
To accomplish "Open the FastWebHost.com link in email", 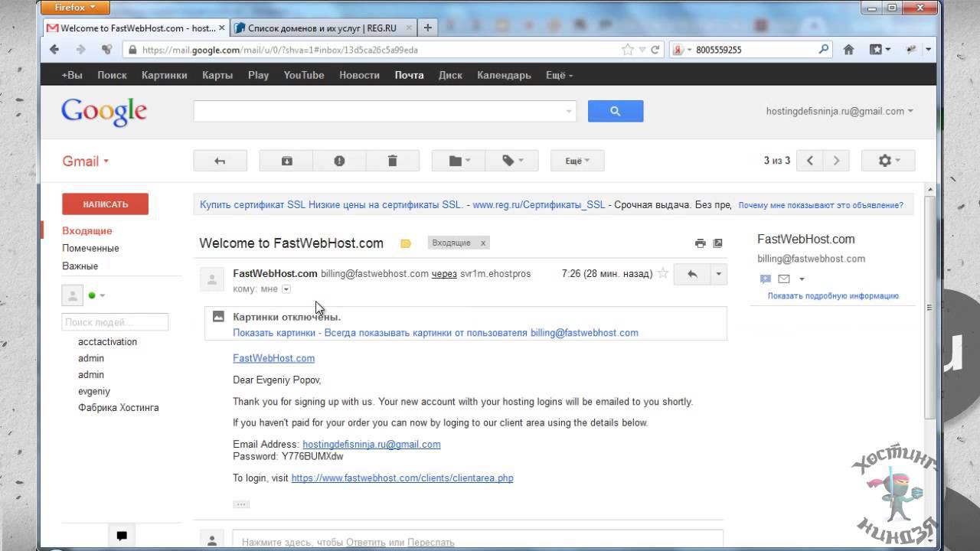I will [274, 358].
